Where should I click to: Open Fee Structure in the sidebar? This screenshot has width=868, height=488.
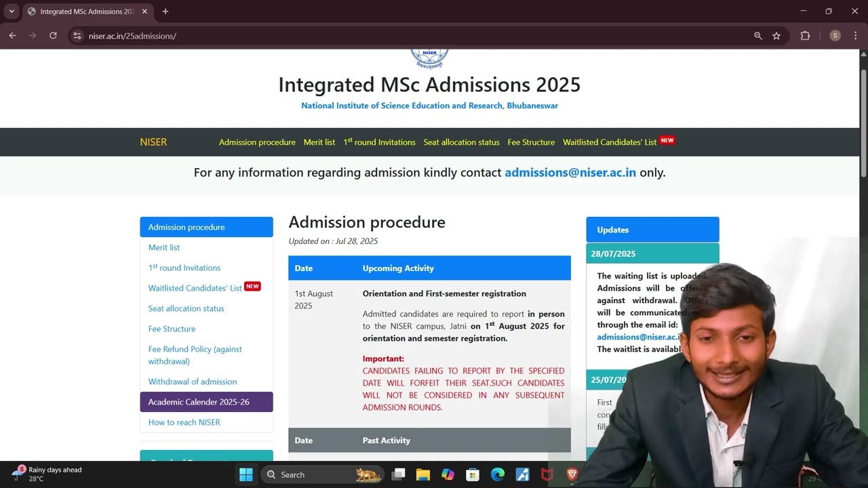point(172,329)
